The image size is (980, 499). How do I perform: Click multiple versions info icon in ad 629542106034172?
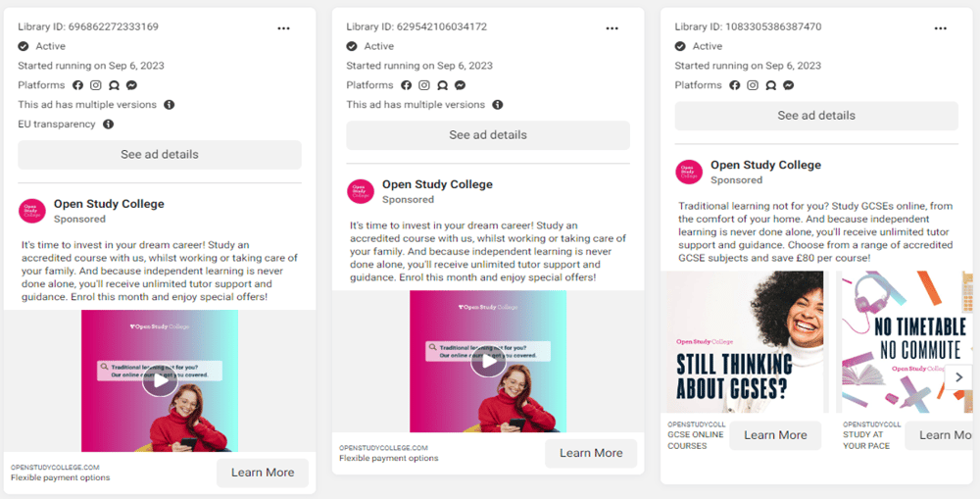click(x=498, y=105)
